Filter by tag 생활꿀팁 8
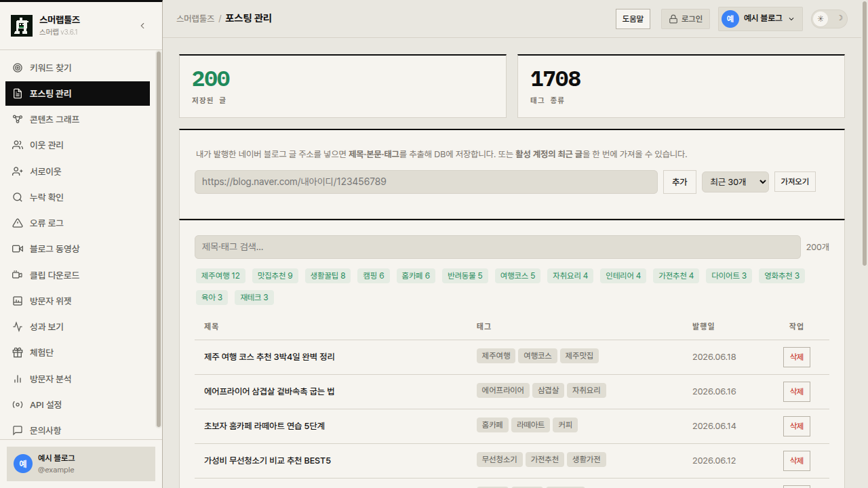This screenshot has height=488, width=868. (x=328, y=276)
